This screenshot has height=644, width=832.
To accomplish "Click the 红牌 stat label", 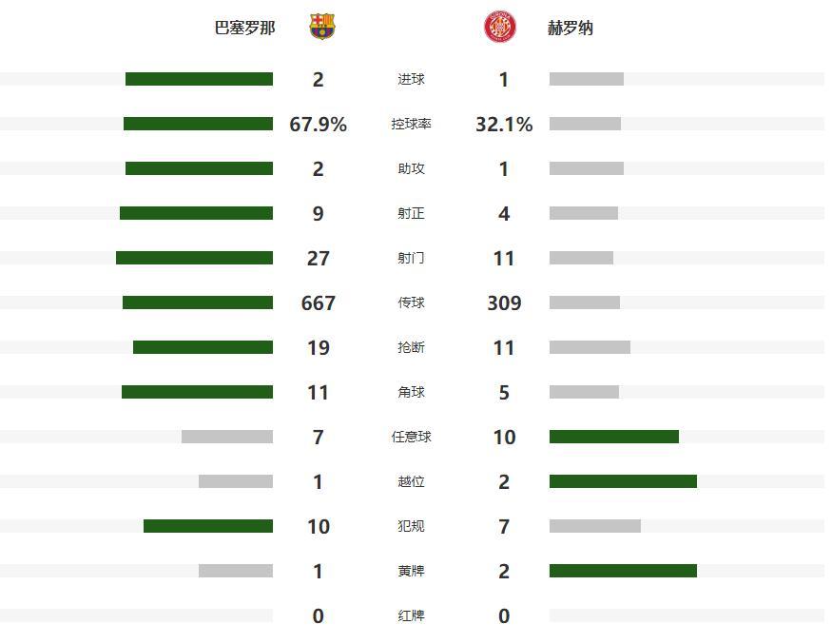I will [x=411, y=615].
